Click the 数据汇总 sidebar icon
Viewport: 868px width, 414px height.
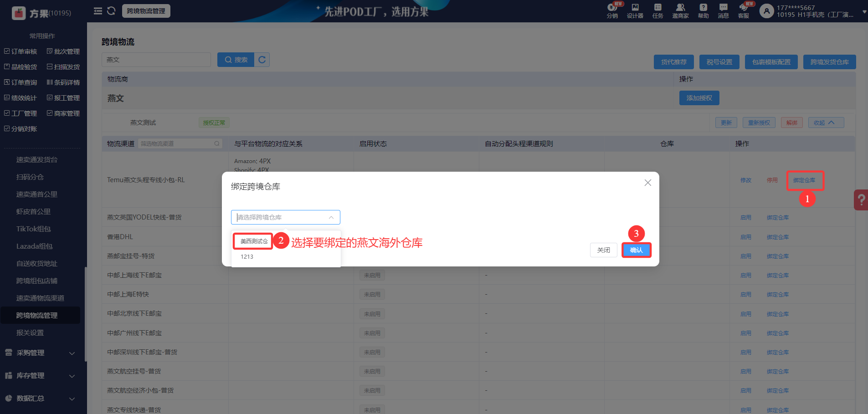[8, 398]
